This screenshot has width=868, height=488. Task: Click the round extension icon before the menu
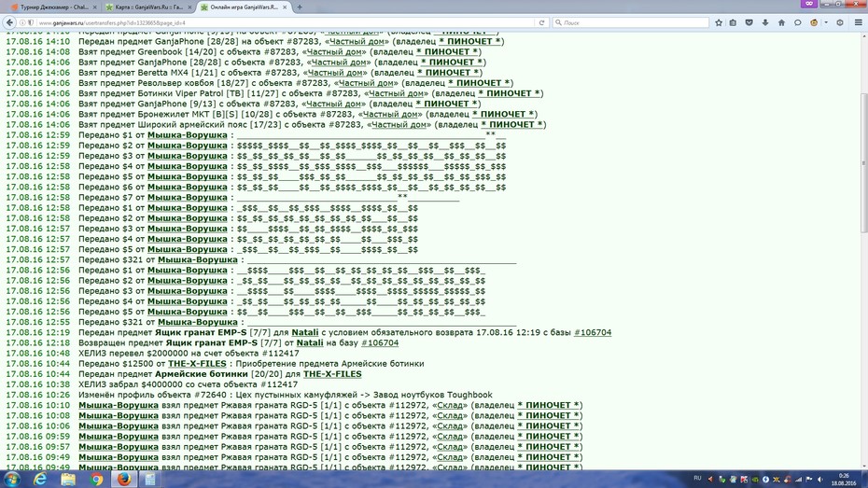click(x=840, y=22)
